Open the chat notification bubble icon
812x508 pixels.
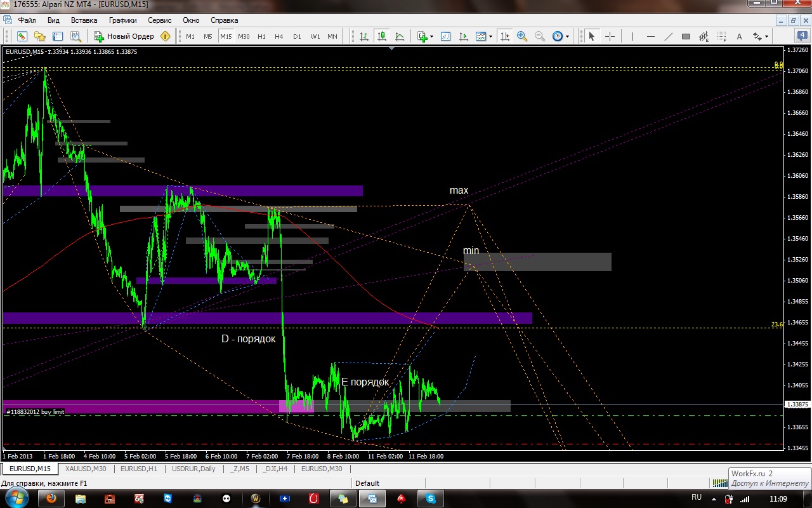pos(802,36)
